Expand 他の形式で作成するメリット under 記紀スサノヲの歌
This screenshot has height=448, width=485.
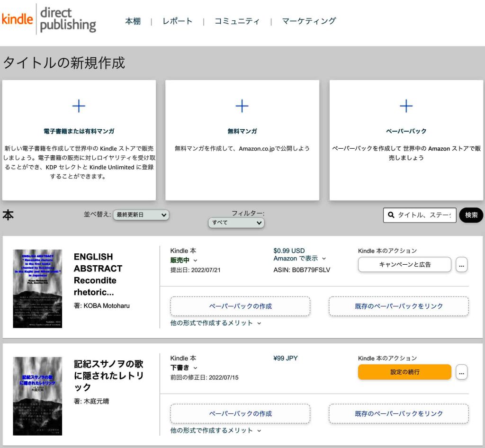pos(216,430)
